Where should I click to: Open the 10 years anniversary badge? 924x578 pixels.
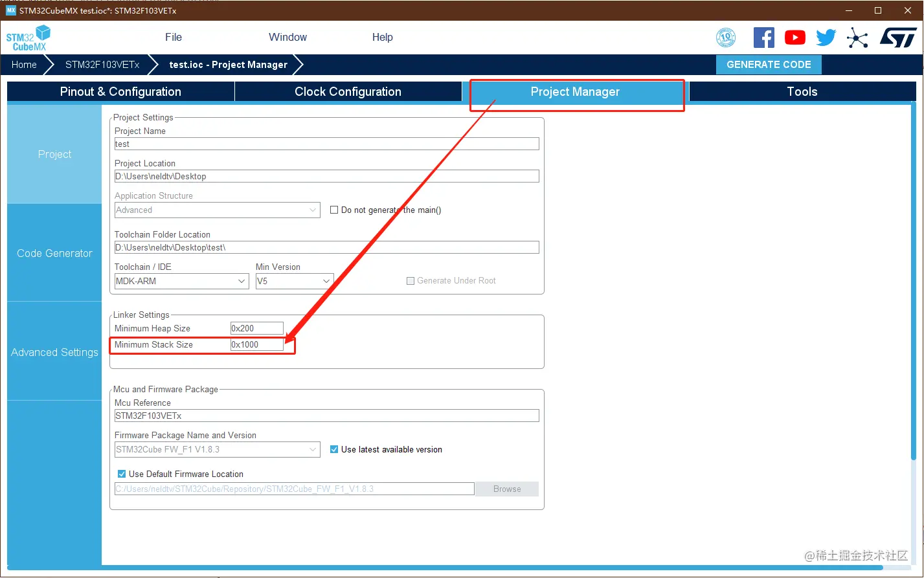(x=726, y=38)
